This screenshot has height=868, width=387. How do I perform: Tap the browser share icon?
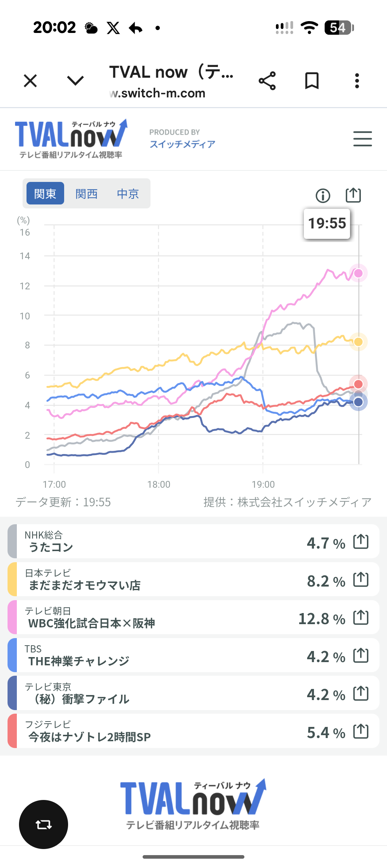tap(267, 81)
